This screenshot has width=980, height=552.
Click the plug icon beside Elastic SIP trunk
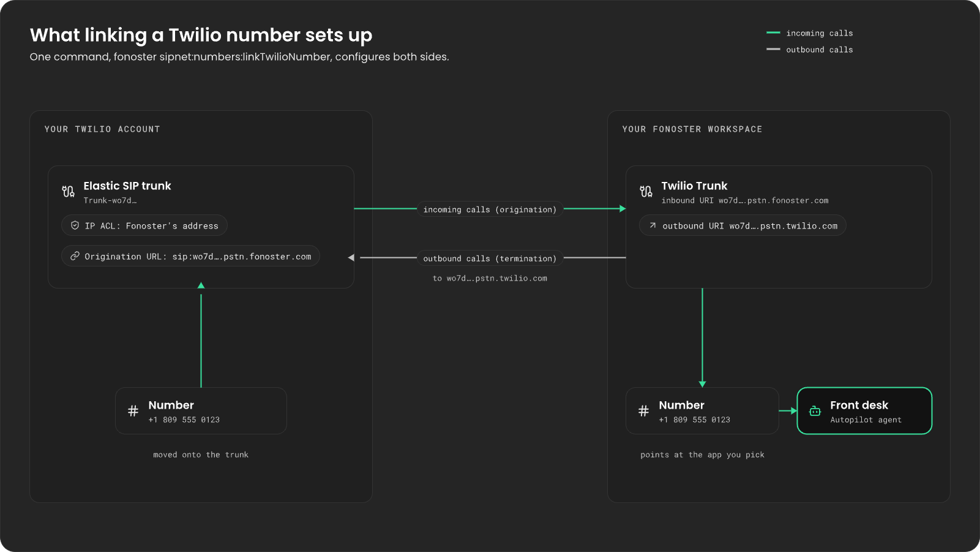(68, 191)
